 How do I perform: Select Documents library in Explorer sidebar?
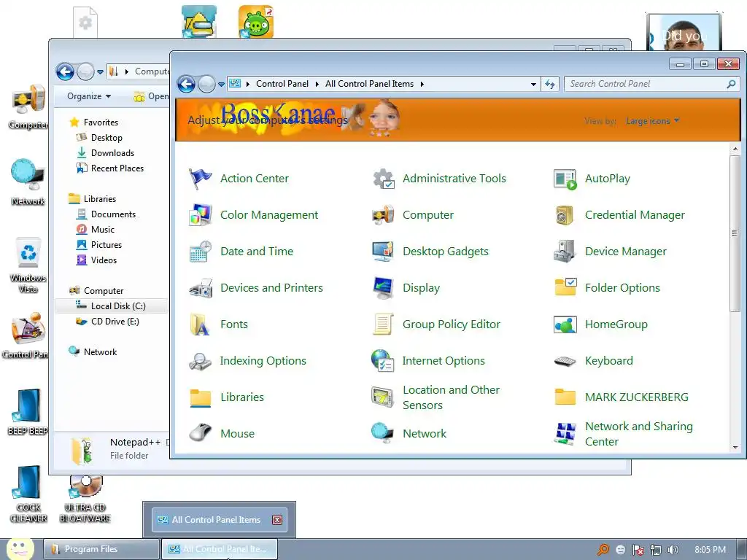pyautogui.click(x=113, y=214)
